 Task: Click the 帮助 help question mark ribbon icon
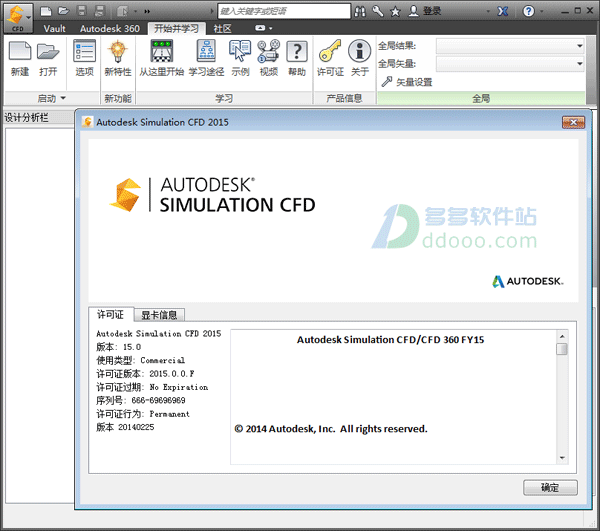pyautogui.click(x=297, y=58)
